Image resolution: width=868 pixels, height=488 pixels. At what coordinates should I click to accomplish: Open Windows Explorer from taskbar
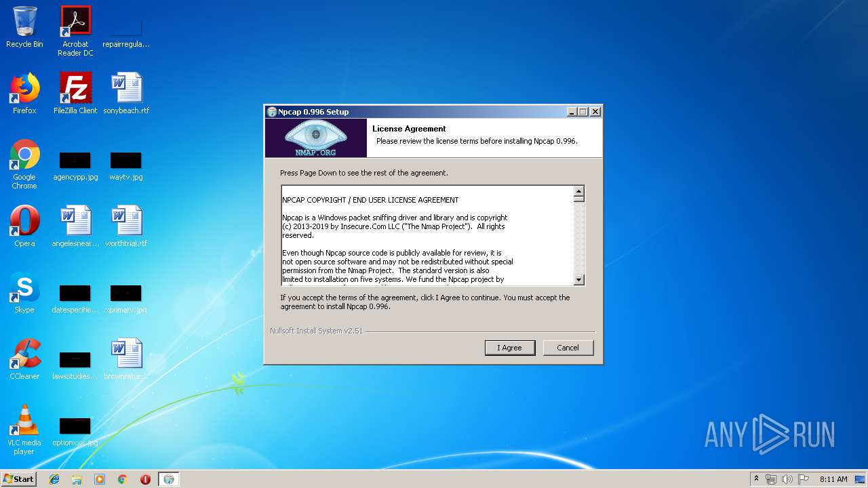[77, 479]
